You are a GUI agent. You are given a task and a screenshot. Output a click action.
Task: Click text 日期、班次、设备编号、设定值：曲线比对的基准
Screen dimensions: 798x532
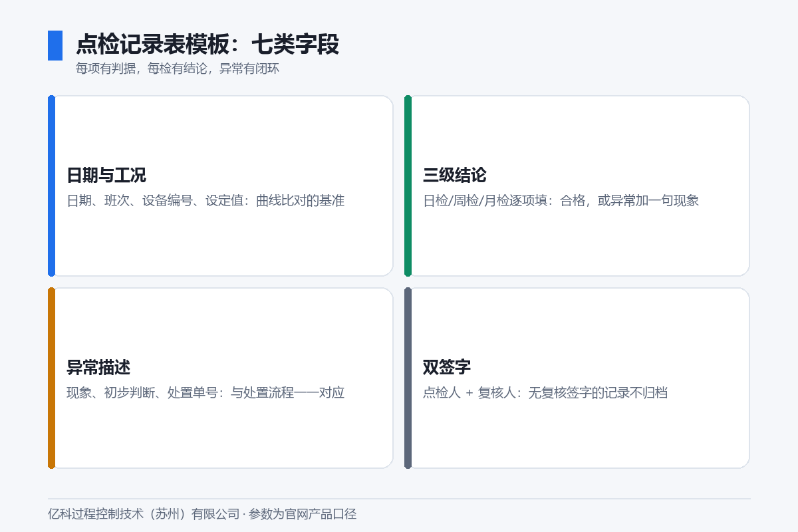tap(205, 201)
